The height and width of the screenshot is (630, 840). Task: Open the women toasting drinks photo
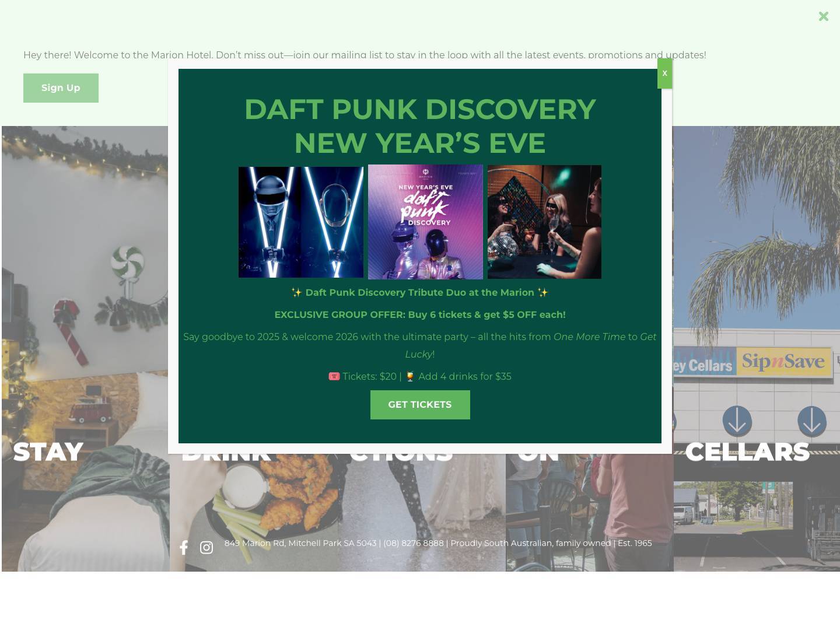click(544, 222)
